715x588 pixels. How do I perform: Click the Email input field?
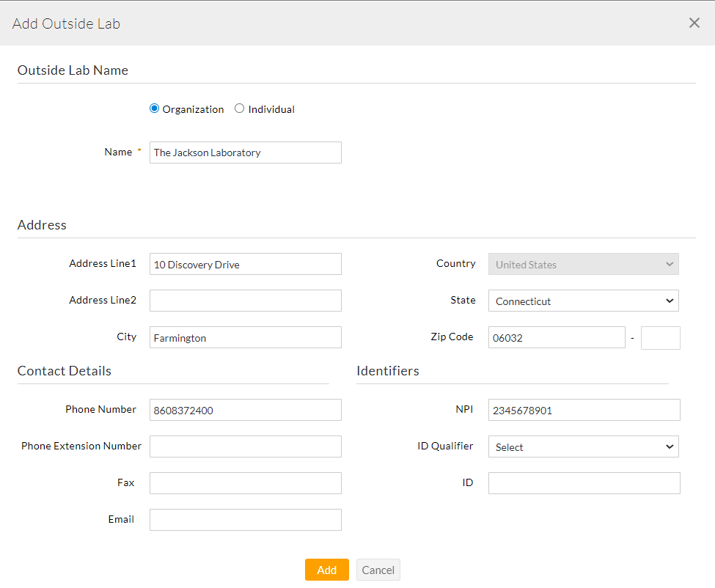tap(245, 520)
